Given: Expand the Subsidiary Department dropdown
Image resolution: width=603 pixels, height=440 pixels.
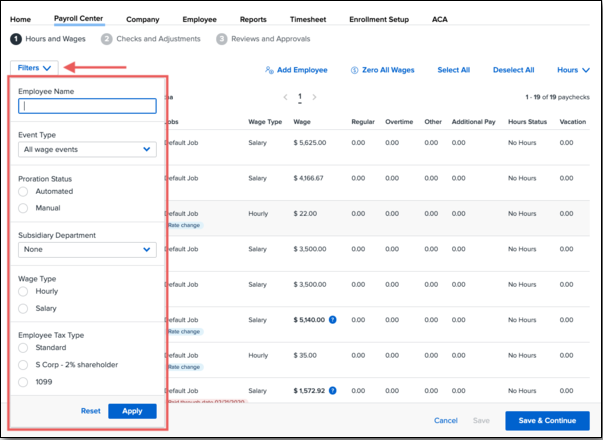Looking at the screenshot, I should [87, 249].
